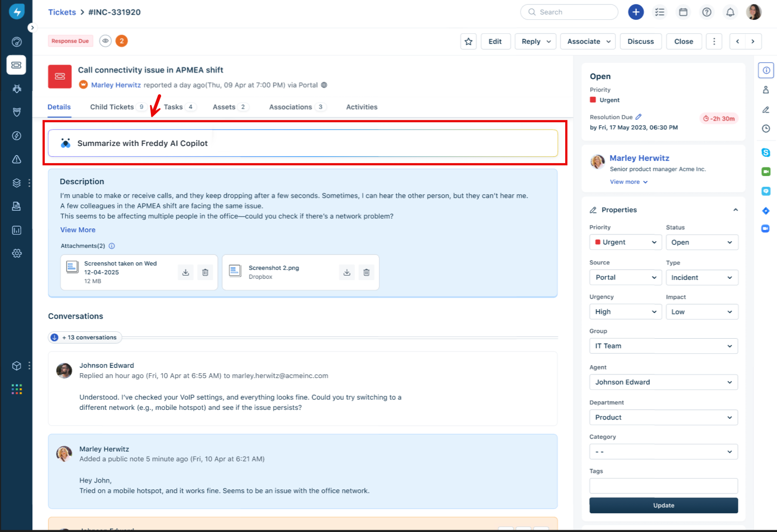The width and height of the screenshot is (777, 532).
Task: Open the Agent Johnson Edward dropdown
Action: click(x=663, y=382)
